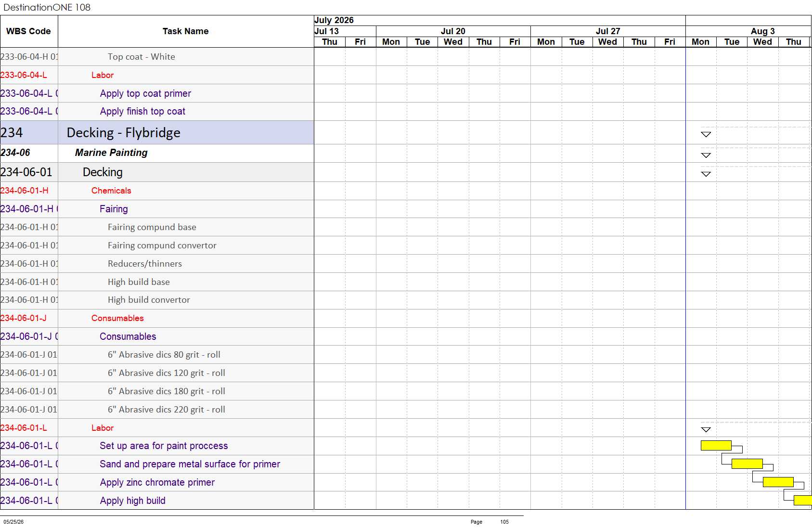The image size is (812, 528).
Task: Click the summary marker for Decking - Flybridge
Action: tap(706, 134)
